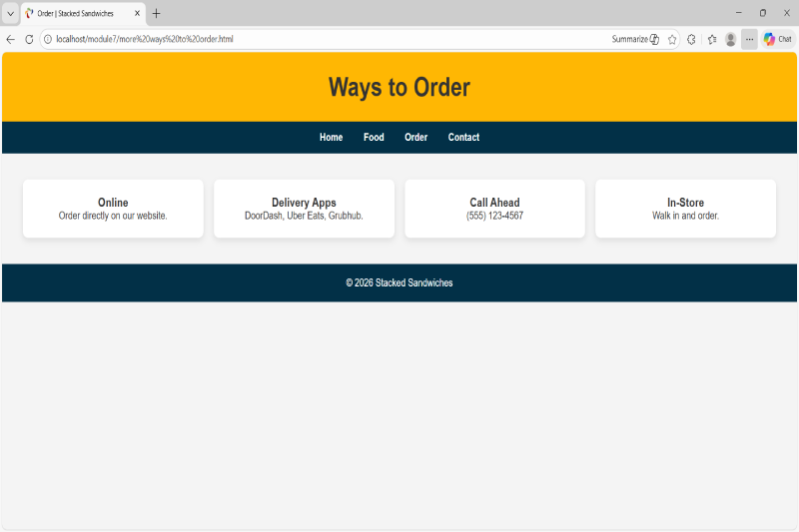Open the browser extensions icon

[691, 39]
